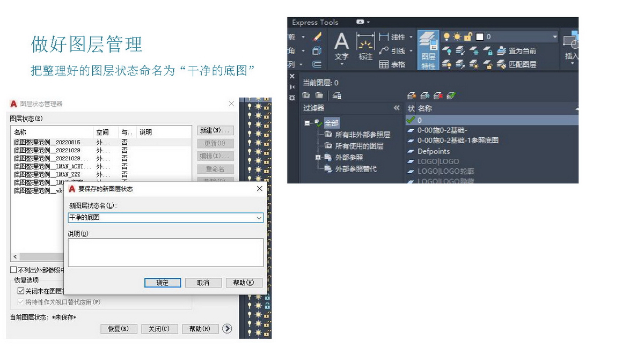This screenshot has width=644, height=362.
Task: Click the eraser icon in the modify panel
Action: [x=317, y=37]
